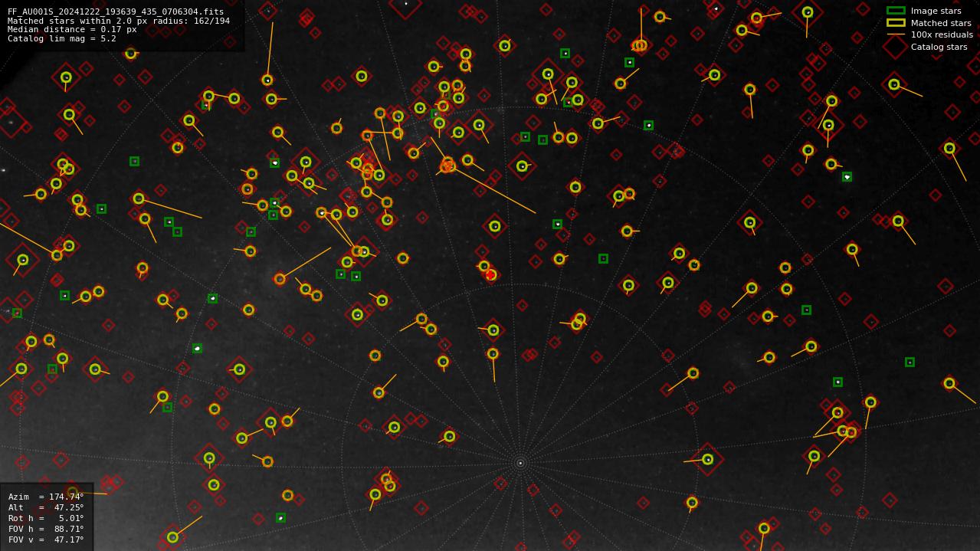
Task: Click the green Image stars legend square
Action: point(896,11)
